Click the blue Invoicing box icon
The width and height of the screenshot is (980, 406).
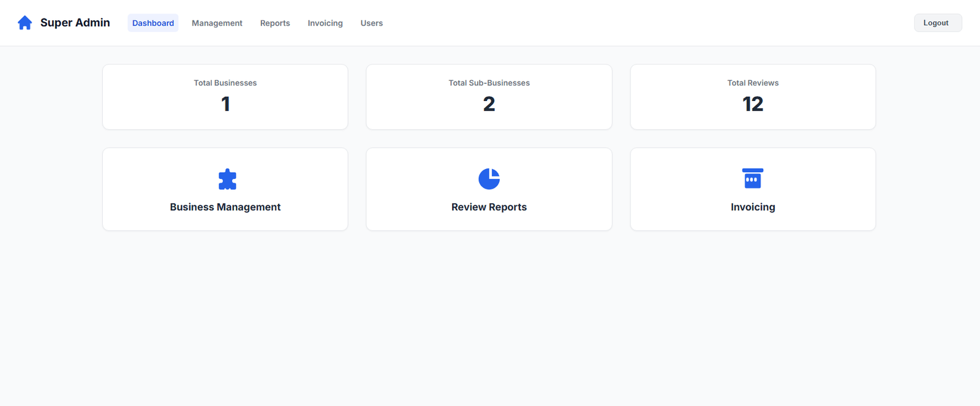pyautogui.click(x=752, y=178)
